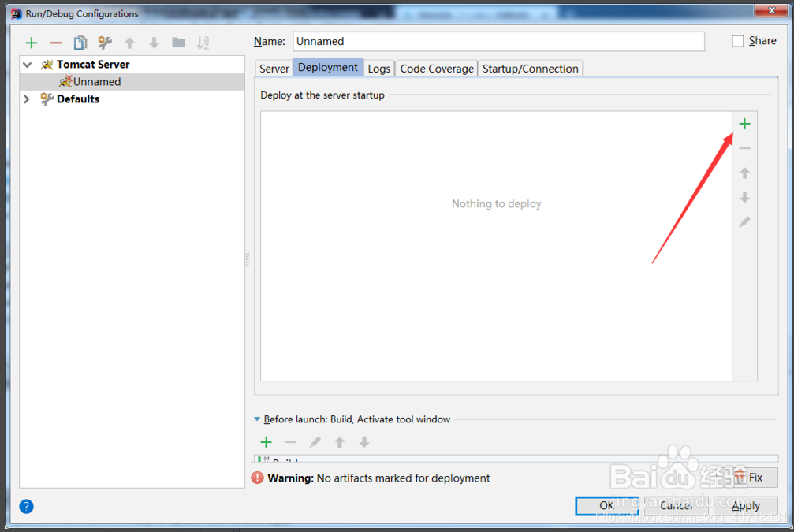The image size is (794, 532).
Task: Create new folder for configurations
Action: (178, 43)
